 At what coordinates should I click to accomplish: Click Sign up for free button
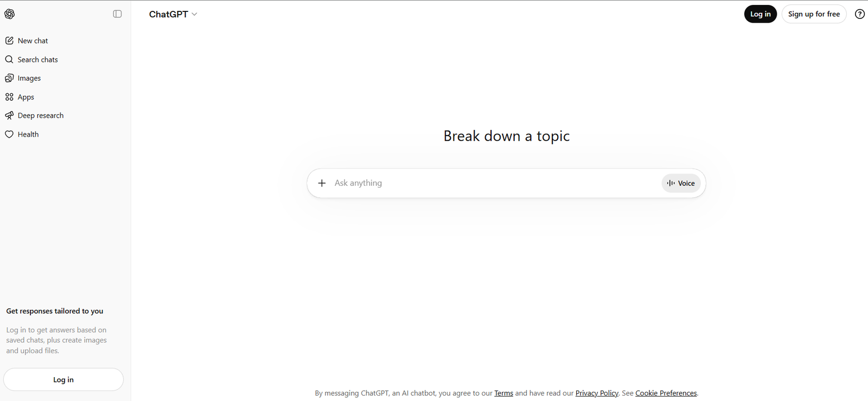coord(814,14)
